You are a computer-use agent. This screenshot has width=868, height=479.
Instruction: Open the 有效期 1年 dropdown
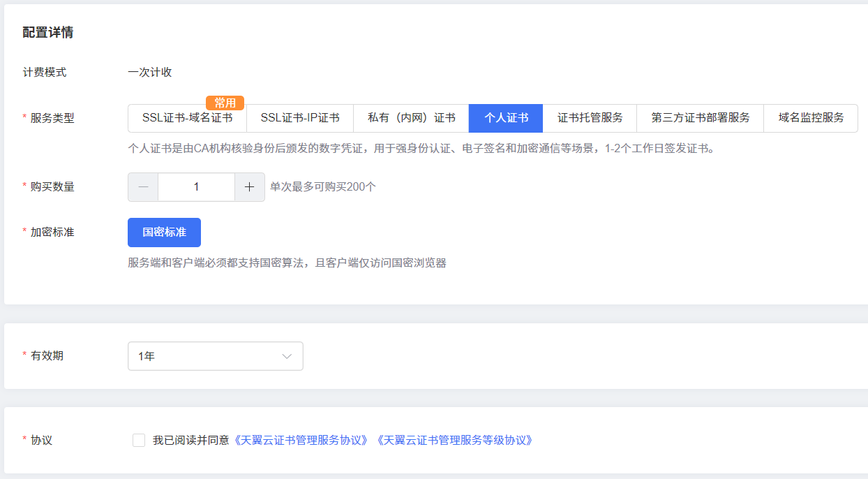(215, 356)
